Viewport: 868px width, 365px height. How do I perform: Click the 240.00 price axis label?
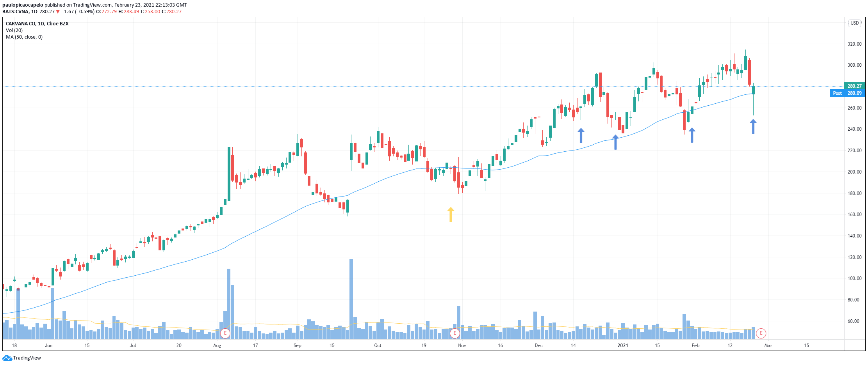click(854, 129)
